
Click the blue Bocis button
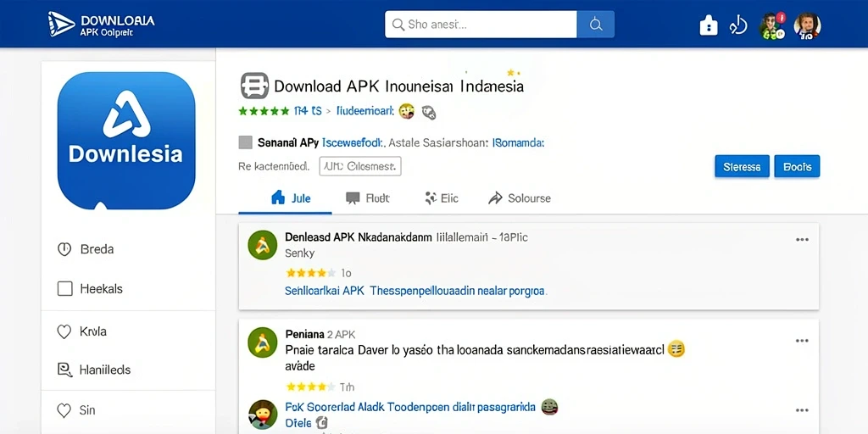[x=797, y=166]
